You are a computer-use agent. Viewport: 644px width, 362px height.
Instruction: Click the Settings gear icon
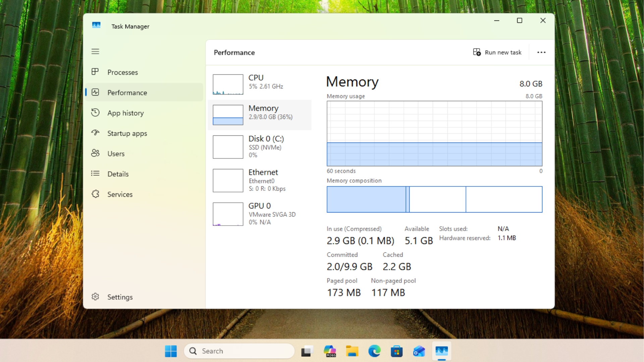click(95, 297)
